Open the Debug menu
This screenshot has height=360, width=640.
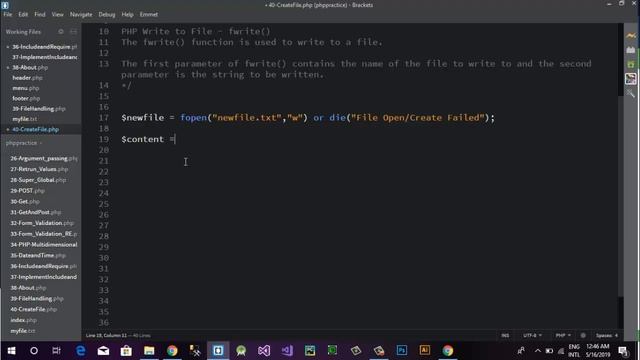point(107,14)
